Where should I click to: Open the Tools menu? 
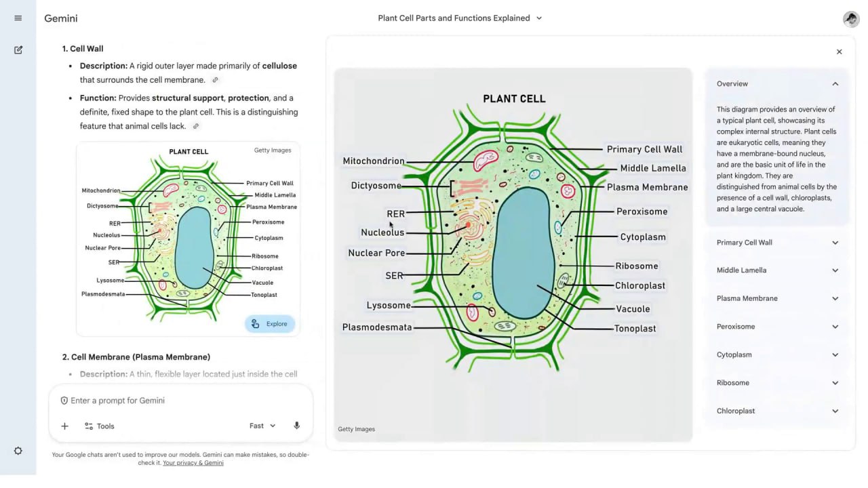(100, 426)
